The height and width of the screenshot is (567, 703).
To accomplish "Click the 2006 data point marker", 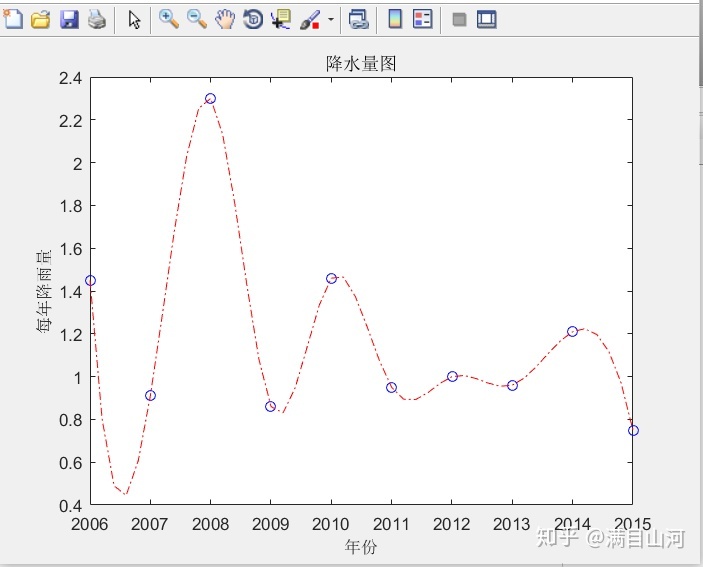I will pyautogui.click(x=90, y=281).
